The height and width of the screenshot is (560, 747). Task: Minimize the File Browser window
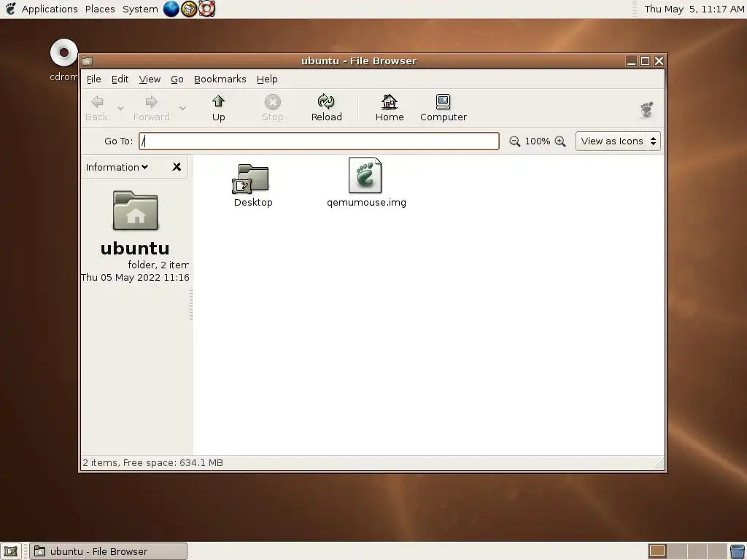(x=631, y=61)
